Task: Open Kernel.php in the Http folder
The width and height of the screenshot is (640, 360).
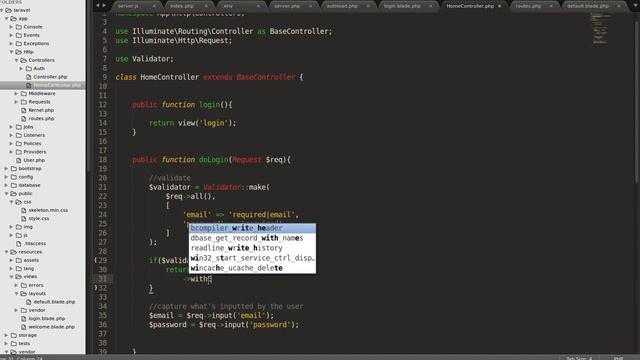Action: 41,110
